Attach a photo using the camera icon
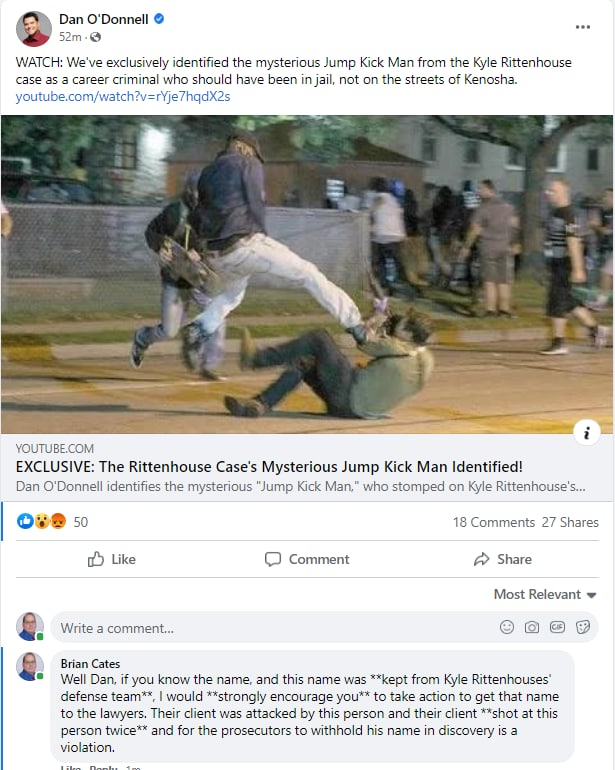 pos(531,627)
